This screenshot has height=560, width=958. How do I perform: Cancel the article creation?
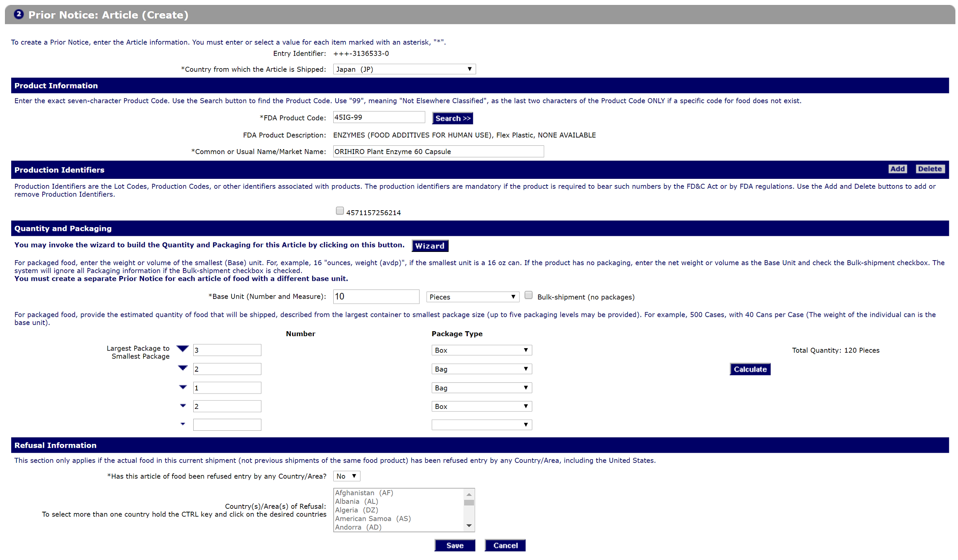tap(505, 546)
